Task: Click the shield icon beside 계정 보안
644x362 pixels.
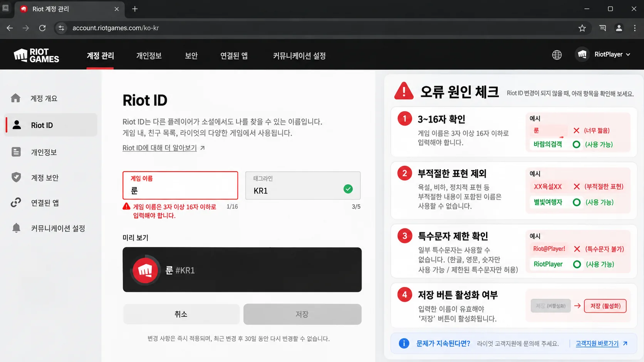Action: (x=16, y=177)
